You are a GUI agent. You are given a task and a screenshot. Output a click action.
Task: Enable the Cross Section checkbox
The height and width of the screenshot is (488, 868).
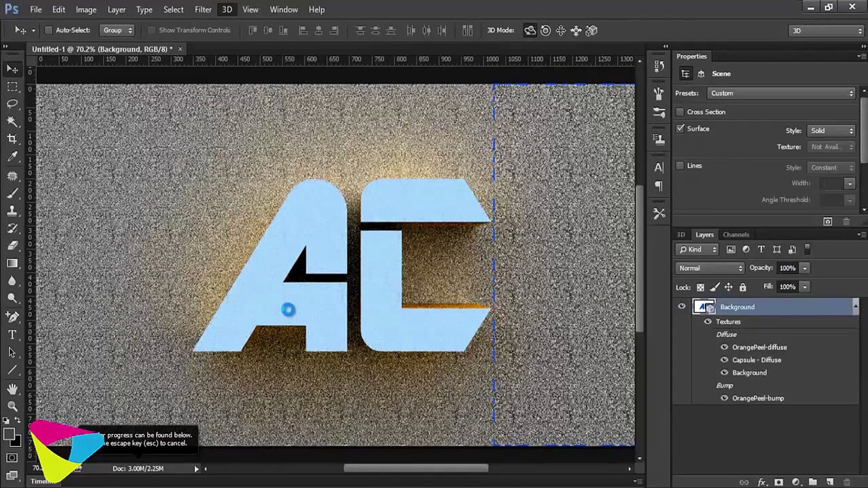(680, 112)
